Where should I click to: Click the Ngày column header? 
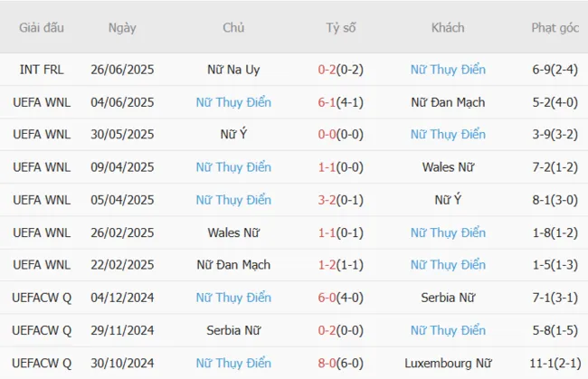coord(122,28)
